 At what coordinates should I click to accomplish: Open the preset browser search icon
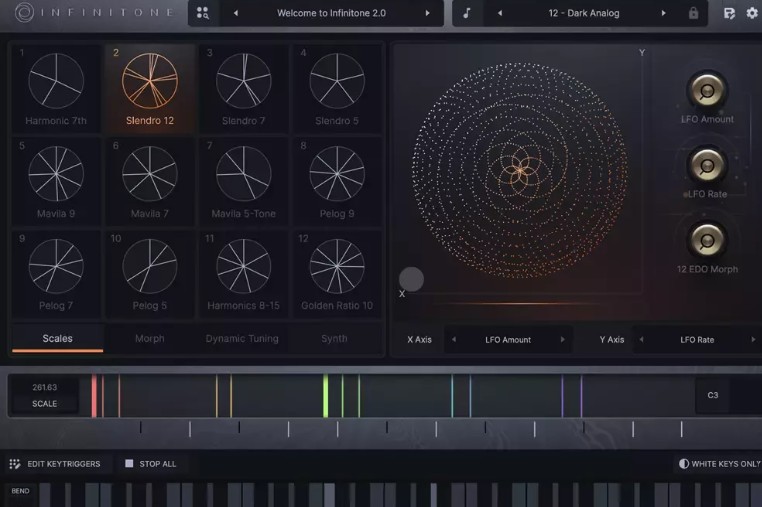pos(203,13)
